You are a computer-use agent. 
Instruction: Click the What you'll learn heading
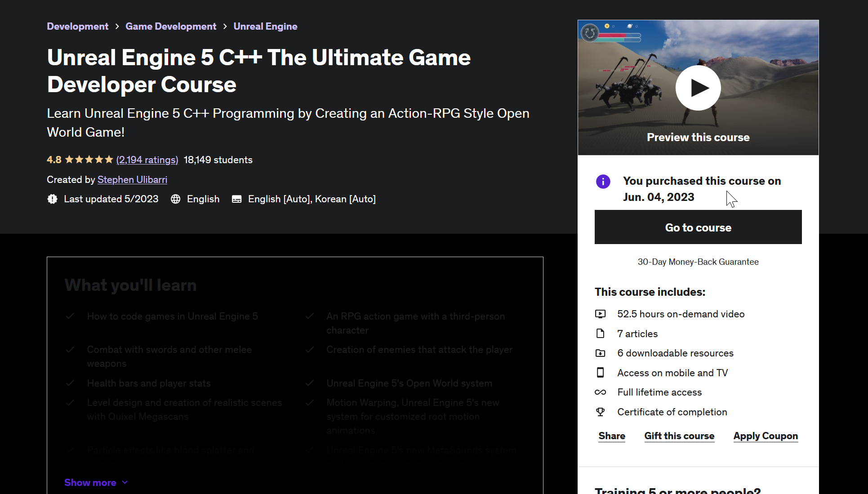[131, 285]
